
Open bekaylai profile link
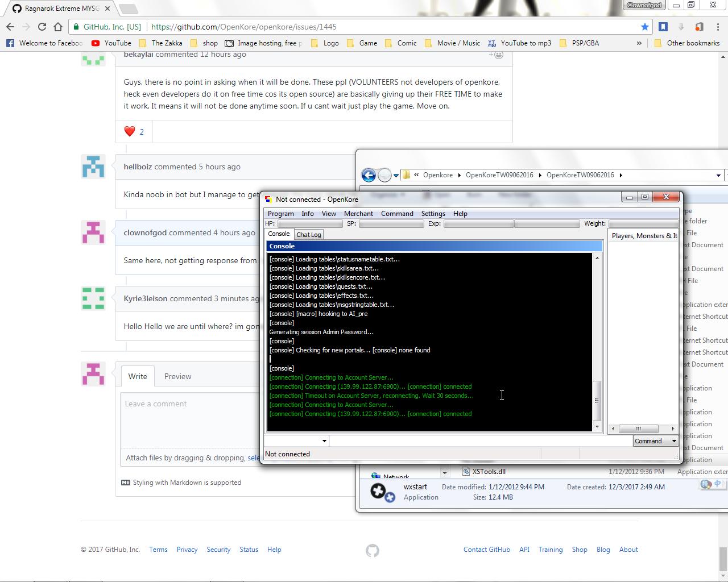(138, 54)
